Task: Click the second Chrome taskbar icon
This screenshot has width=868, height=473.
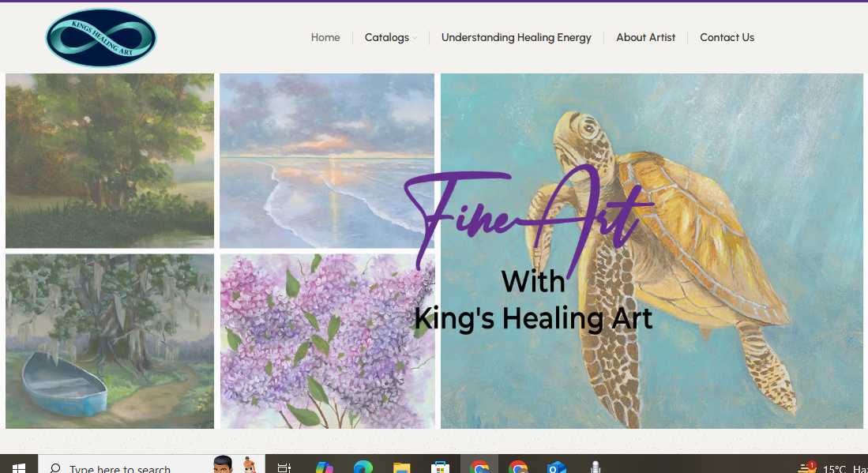Action: tap(518, 468)
